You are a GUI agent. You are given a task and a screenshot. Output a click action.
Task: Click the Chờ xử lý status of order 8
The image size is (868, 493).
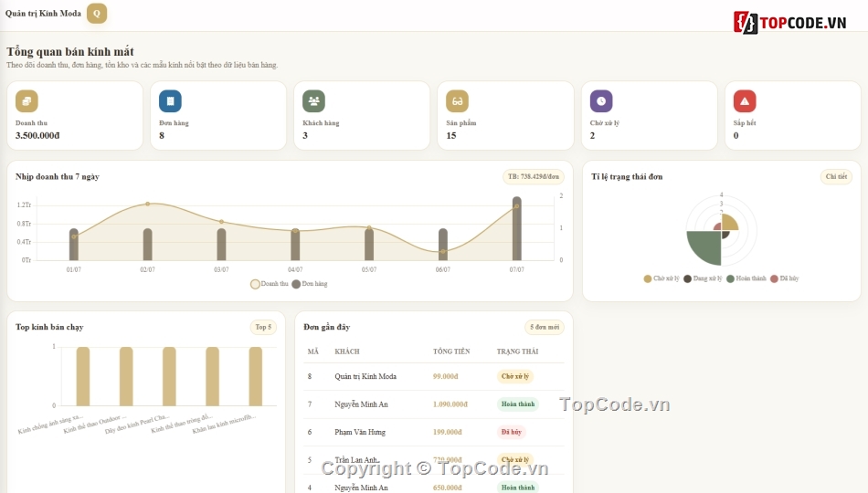pos(515,376)
